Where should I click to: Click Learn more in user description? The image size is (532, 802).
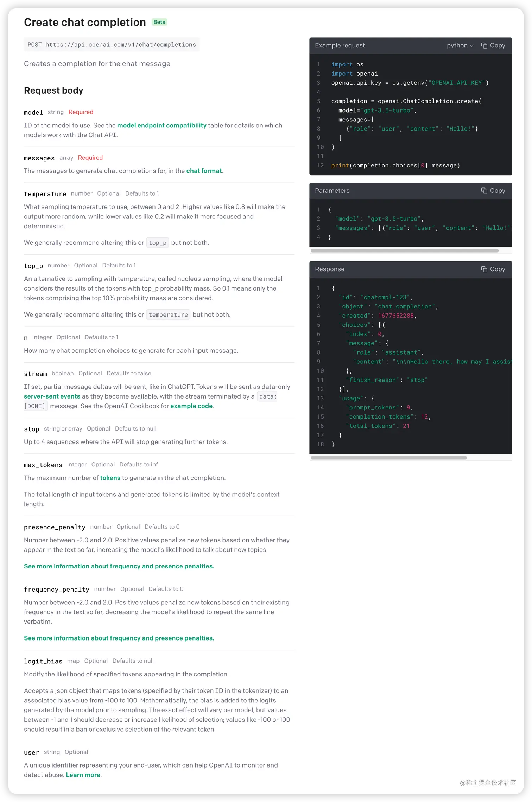83,775
